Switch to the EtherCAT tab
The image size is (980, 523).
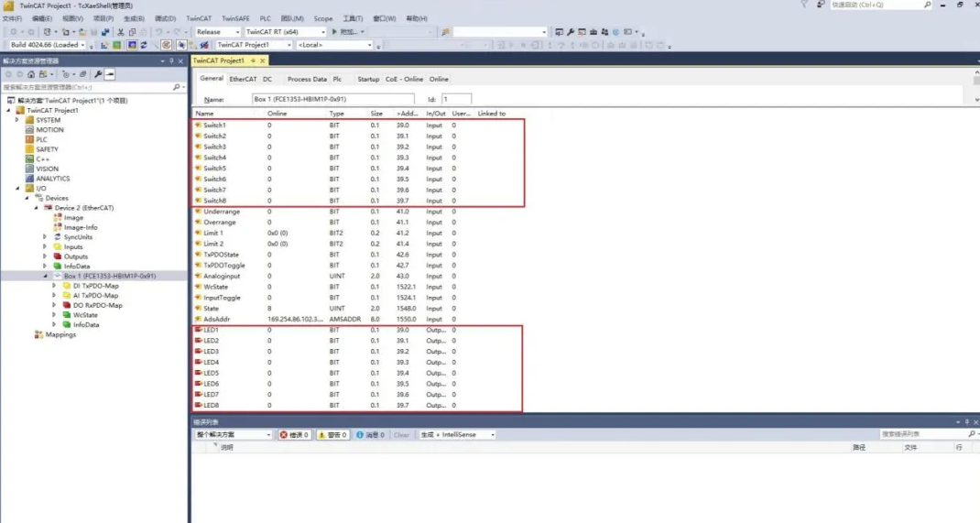(x=243, y=80)
